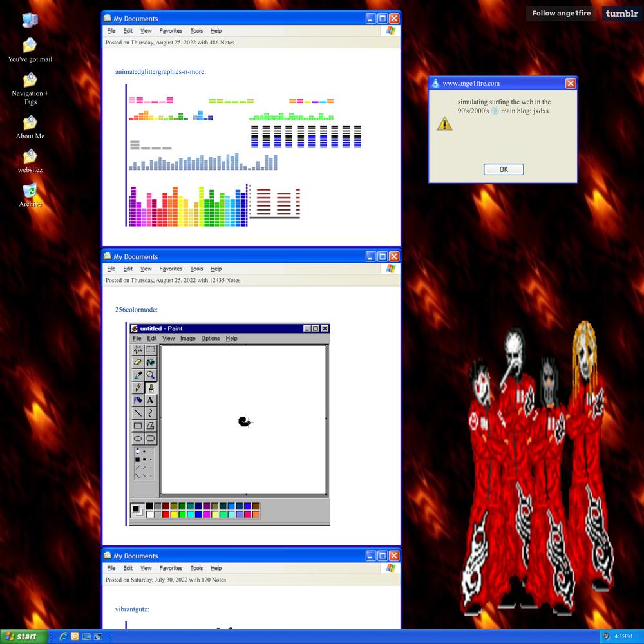Click OK in the ange1fire dialog
This screenshot has height=644, width=644.
(x=504, y=169)
